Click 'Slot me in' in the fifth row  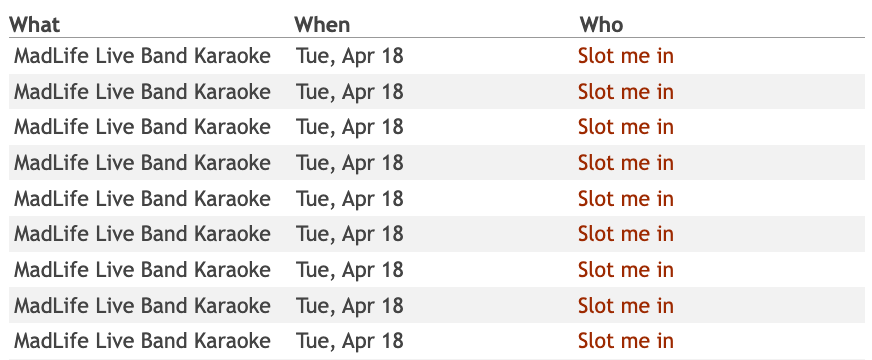click(x=626, y=199)
